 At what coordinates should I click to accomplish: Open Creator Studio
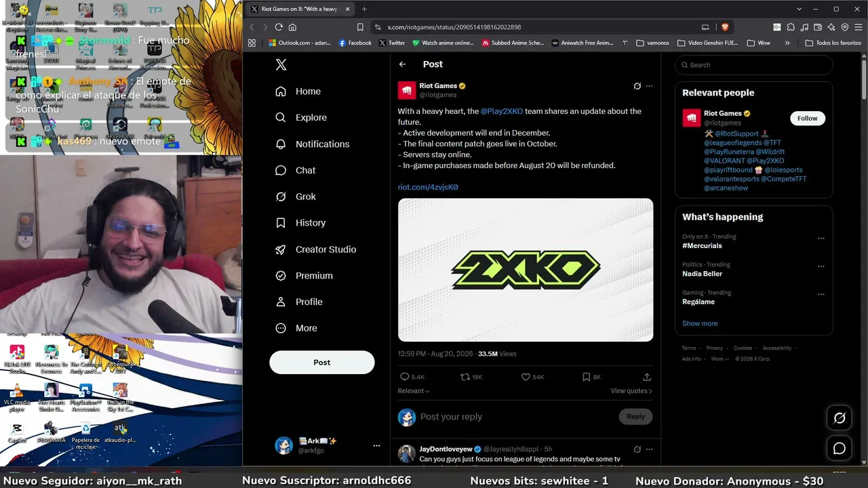(x=315, y=249)
